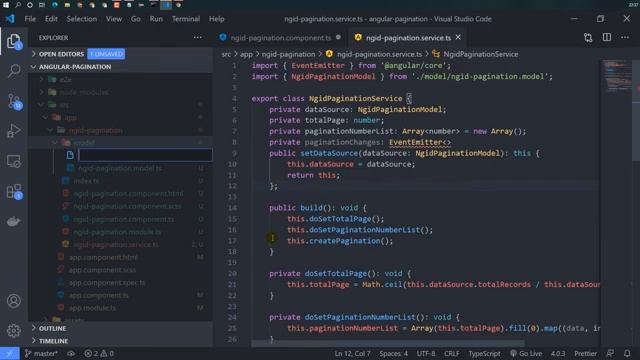Split the editor to the right

pos(607,38)
